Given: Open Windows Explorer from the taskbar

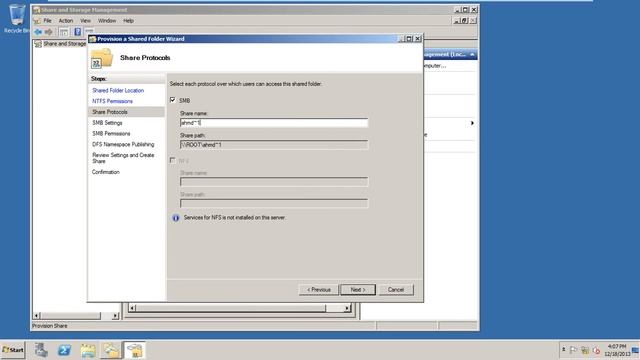Looking at the screenshot, I should coord(88,350).
